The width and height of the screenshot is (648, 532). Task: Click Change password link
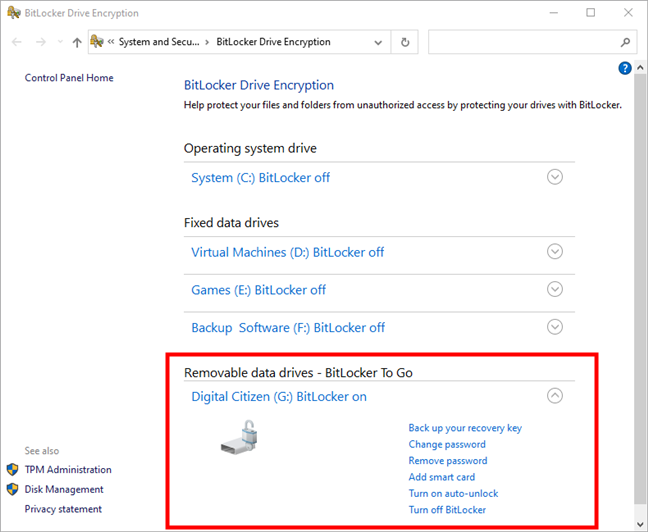pyautogui.click(x=447, y=444)
